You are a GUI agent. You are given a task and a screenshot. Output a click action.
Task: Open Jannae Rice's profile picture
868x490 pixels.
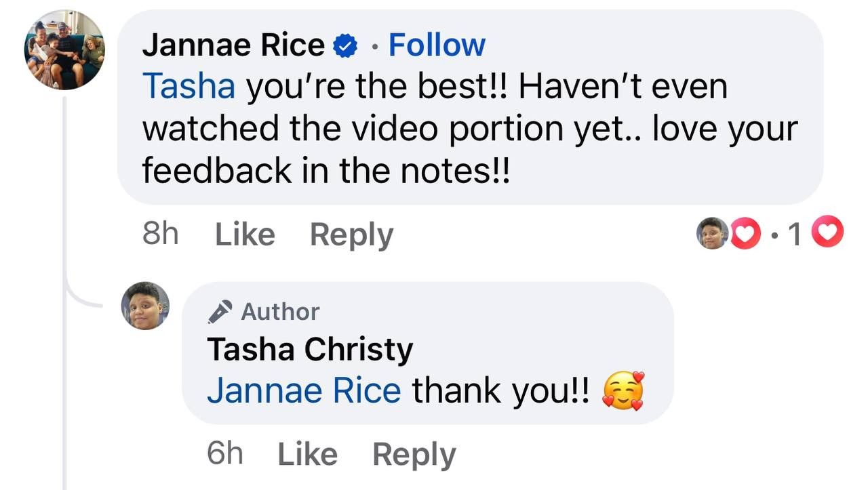point(65,50)
